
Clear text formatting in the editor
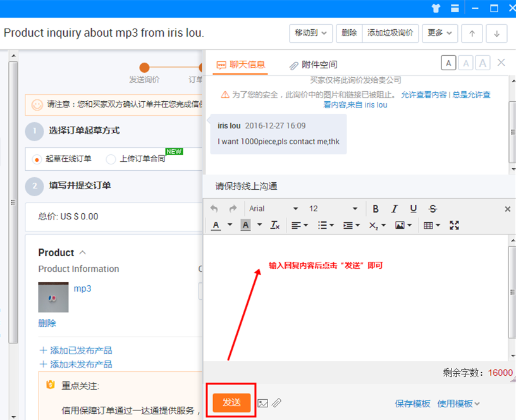click(x=275, y=225)
